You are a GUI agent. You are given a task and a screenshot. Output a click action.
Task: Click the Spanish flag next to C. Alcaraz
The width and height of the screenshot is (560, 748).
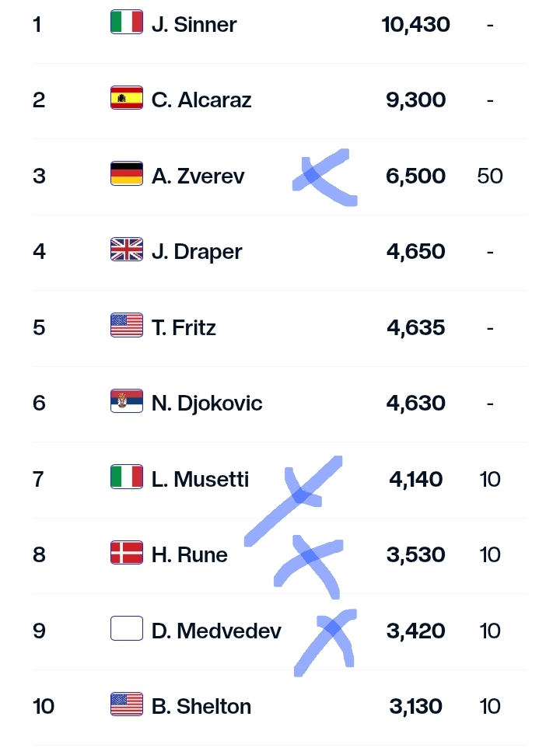pyautogui.click(x=127, y=98)
